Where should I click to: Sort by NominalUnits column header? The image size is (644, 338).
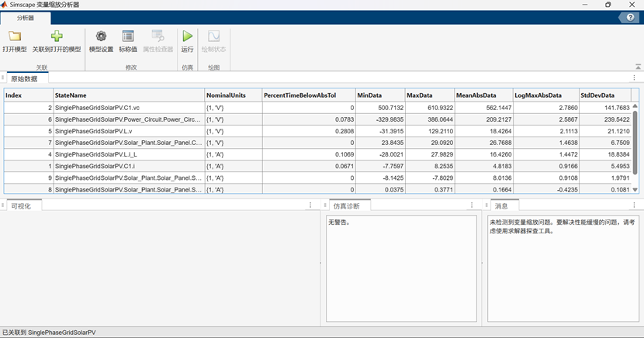[234, 95]
